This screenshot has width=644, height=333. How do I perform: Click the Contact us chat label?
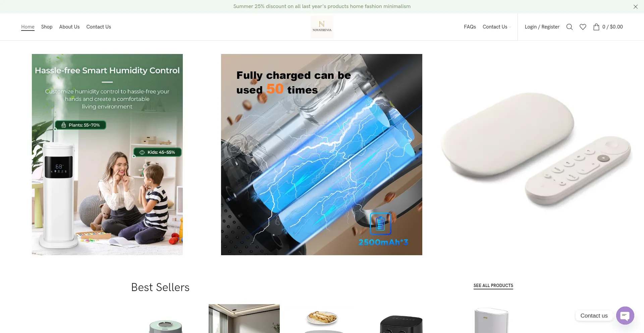click(x=594, y=316)
